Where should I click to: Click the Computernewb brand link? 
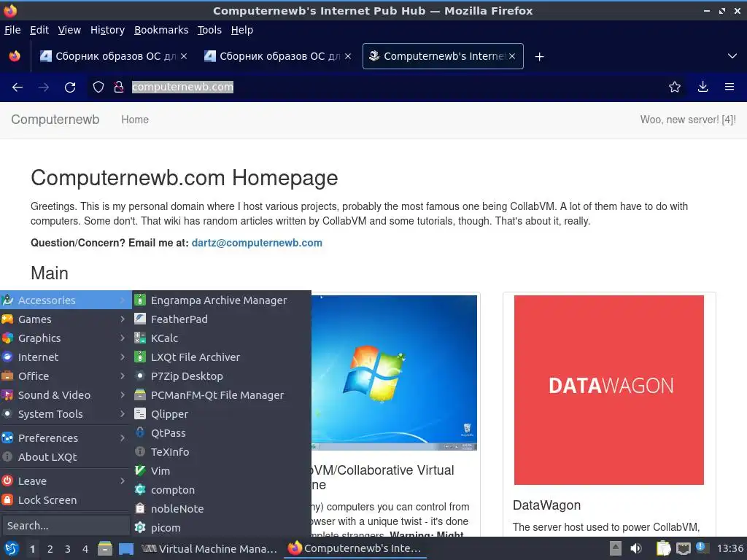(55, 120)
